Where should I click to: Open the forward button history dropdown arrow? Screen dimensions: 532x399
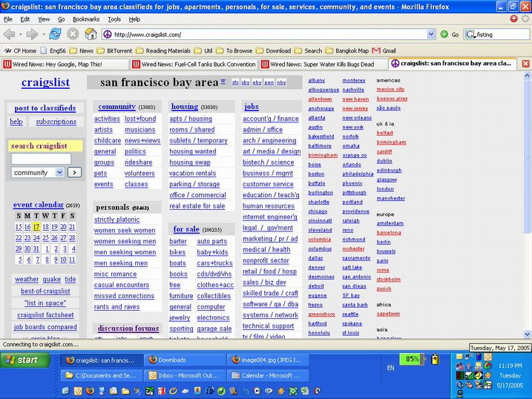[44, 34]
